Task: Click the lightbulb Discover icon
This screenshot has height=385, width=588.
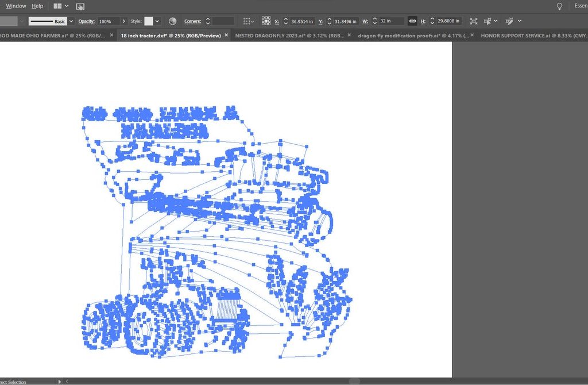Action: (x=559, y=6)
